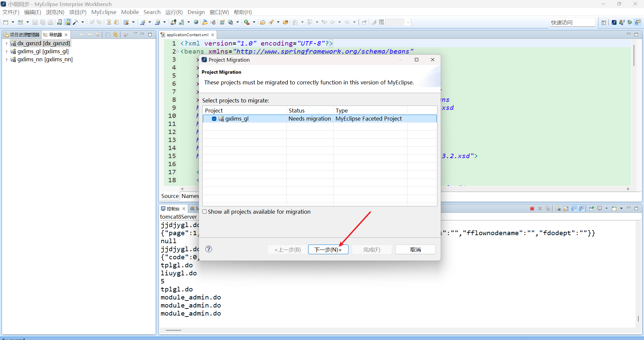Image resolution: width=644 pixels, height=340 pixels.
Task: Enable Show all projects available for migration
Action: click(204, 212)
